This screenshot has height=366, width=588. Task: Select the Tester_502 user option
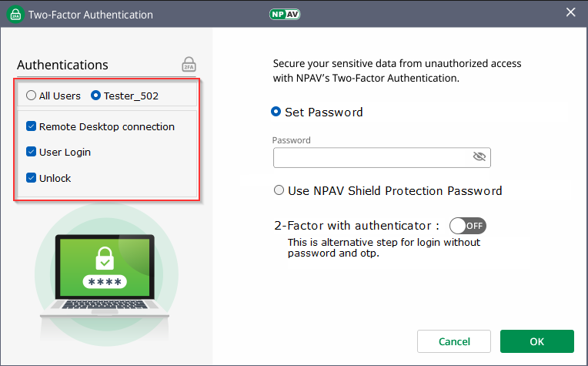click(96, 96)
